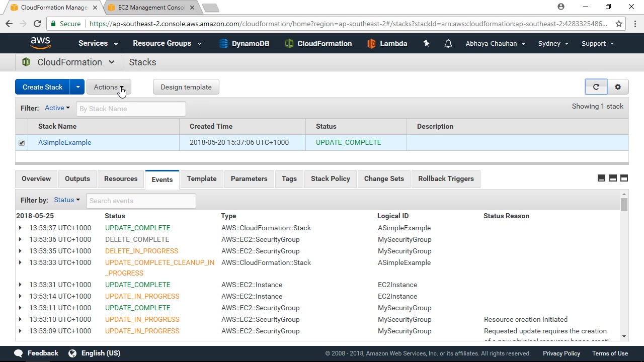Expand the 13:53:14 UPDATE_IN_PROGRESS event row
This screenshot has width=644, height=362.
click(20, 296)
